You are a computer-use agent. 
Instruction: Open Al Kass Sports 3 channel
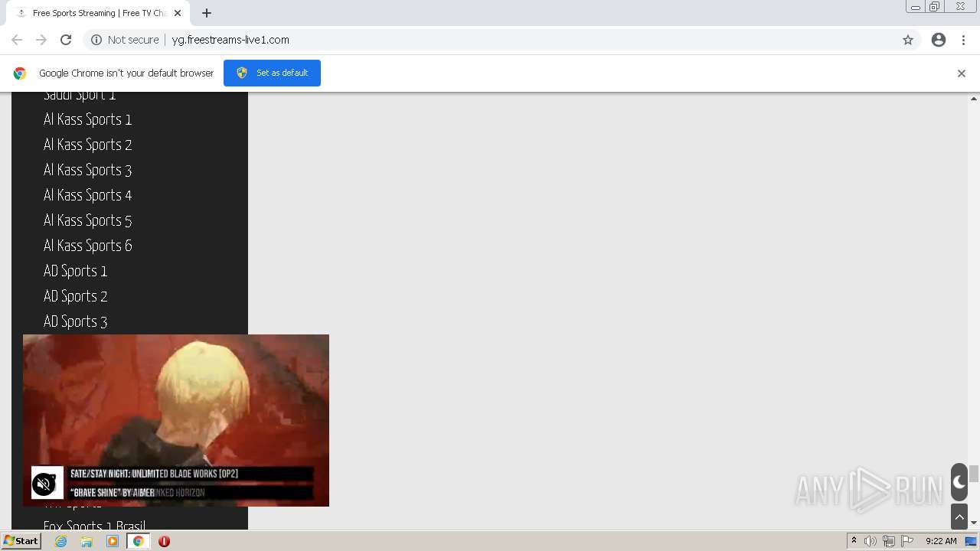pyautogui.click(x=88, y=170)
